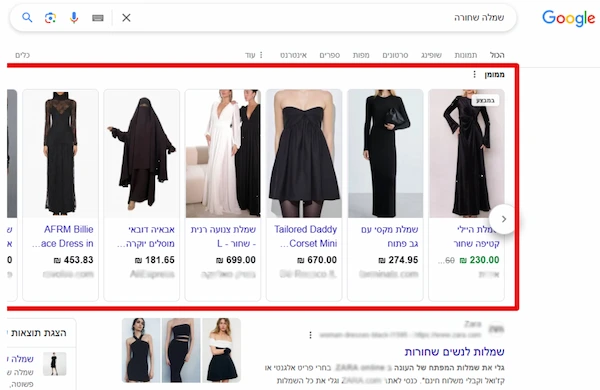600x390 pixels.
Task: Click the white and black dresses photo
Action: coord(223,153)
